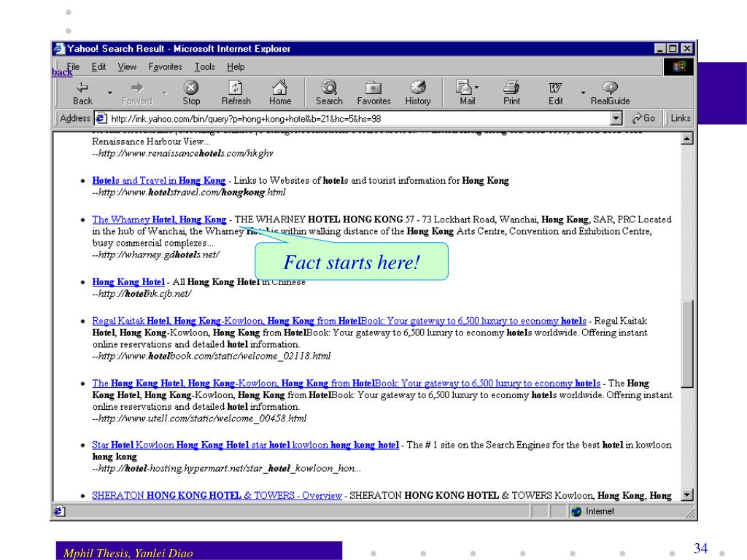The width and height of the screenshot is (747, 560).
Task: Click the status bar page icon
Action: [x=59, y=511]
